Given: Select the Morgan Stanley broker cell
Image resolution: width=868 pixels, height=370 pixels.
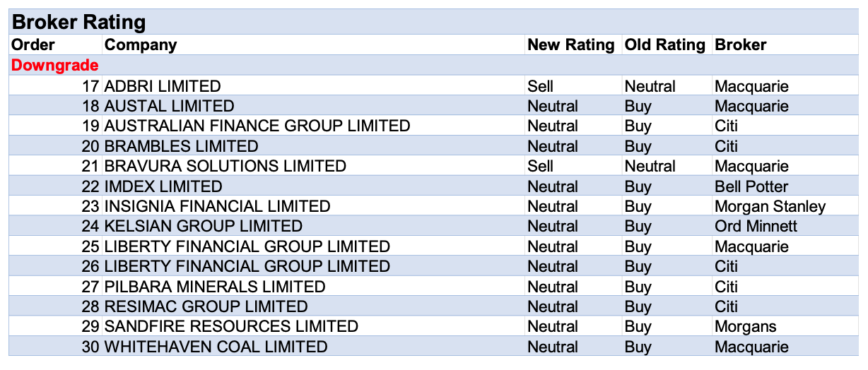Looking at the screenshot, I should tap(770, 207).
